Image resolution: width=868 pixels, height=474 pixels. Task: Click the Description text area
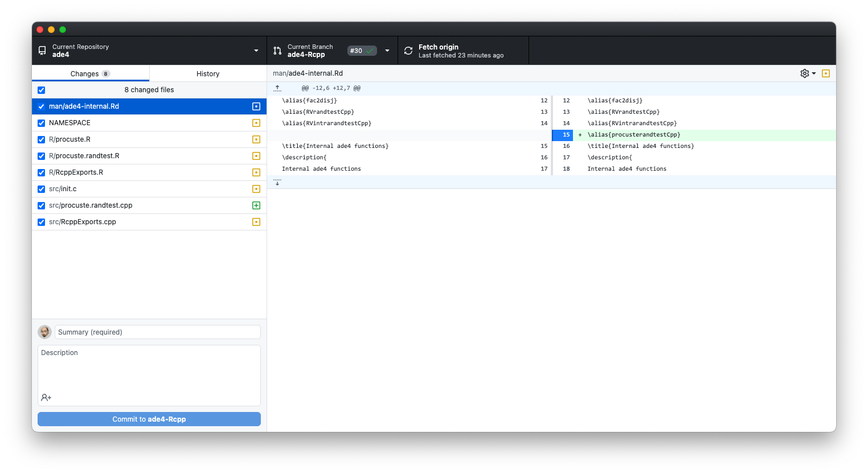[149, 376]
